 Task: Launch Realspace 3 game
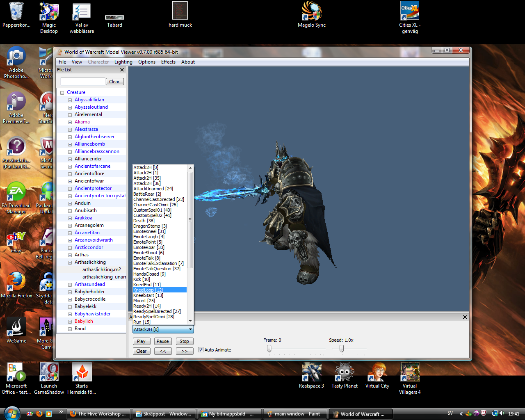coord(311,376)
